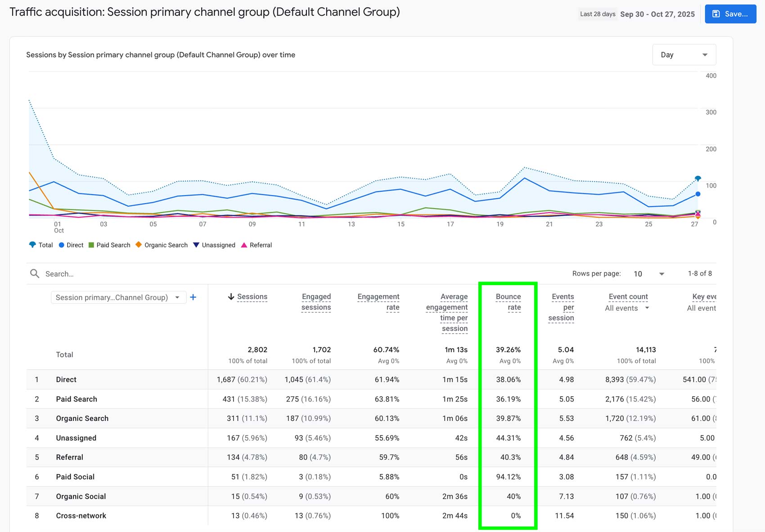Click the search magnifying glass icon
The image size is (765, 532).
coord(34,273)
